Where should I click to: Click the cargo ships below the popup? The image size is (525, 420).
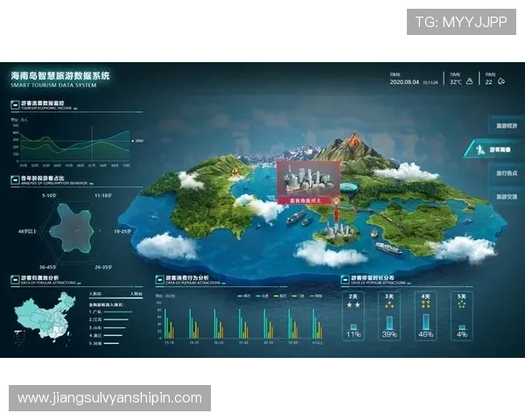[x=299, y=217]
